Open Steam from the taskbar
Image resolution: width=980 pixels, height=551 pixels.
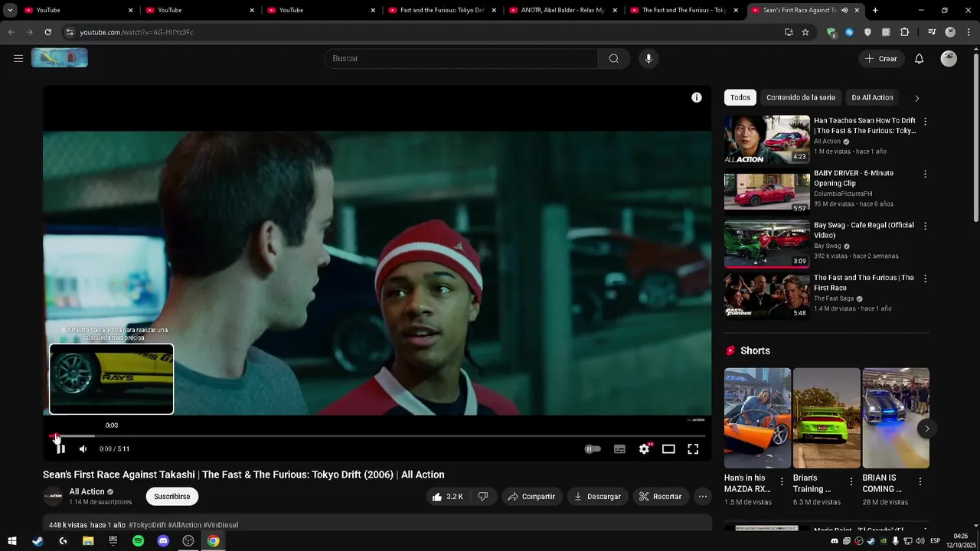[x=38, y=541]
